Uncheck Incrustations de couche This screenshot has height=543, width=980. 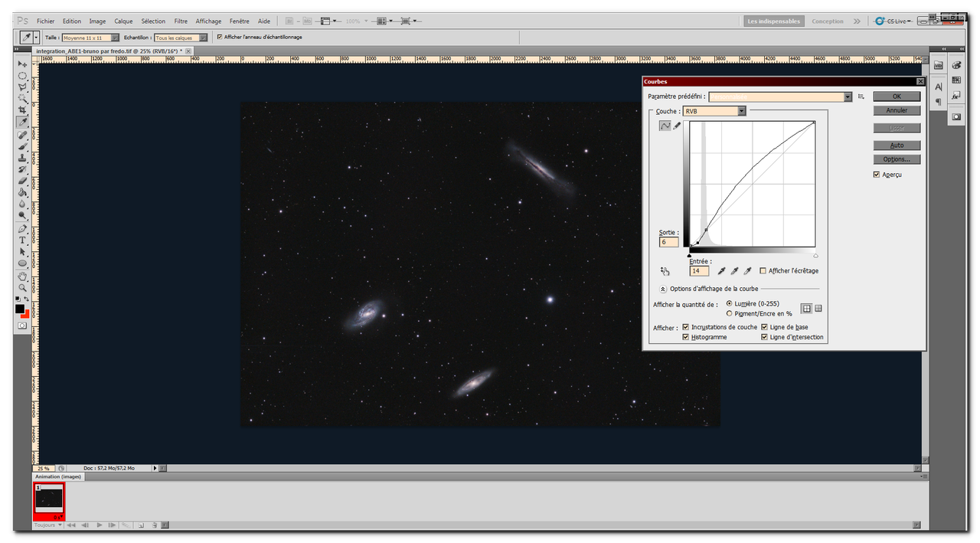click(x=685, y=327)
